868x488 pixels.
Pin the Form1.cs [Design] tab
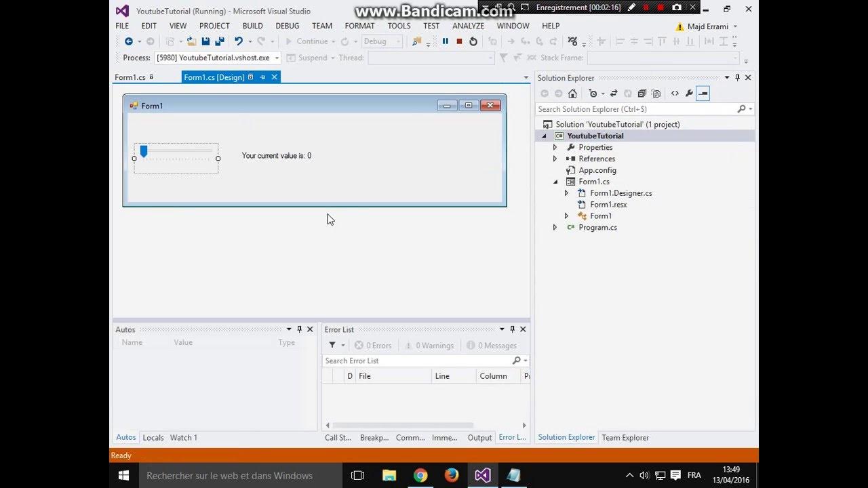pyautogui.click(x=262, y=77)
